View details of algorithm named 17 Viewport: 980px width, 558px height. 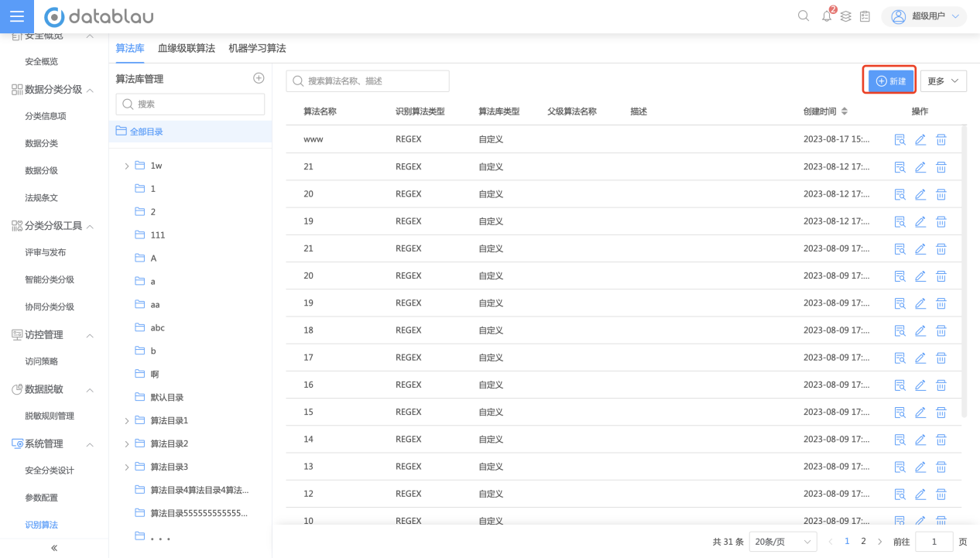pyautogui.click(x=899, y=358)
